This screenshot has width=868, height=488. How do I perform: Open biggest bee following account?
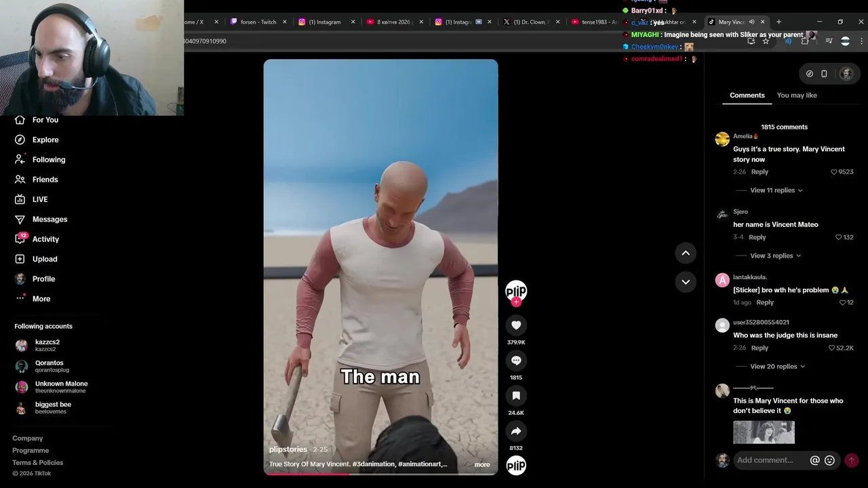(43, 407)
